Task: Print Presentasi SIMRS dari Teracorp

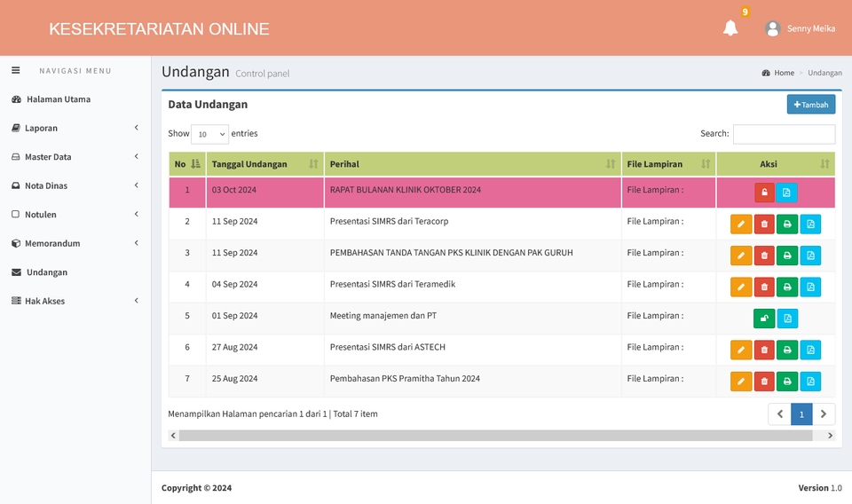Action: [x=787, y=224]
